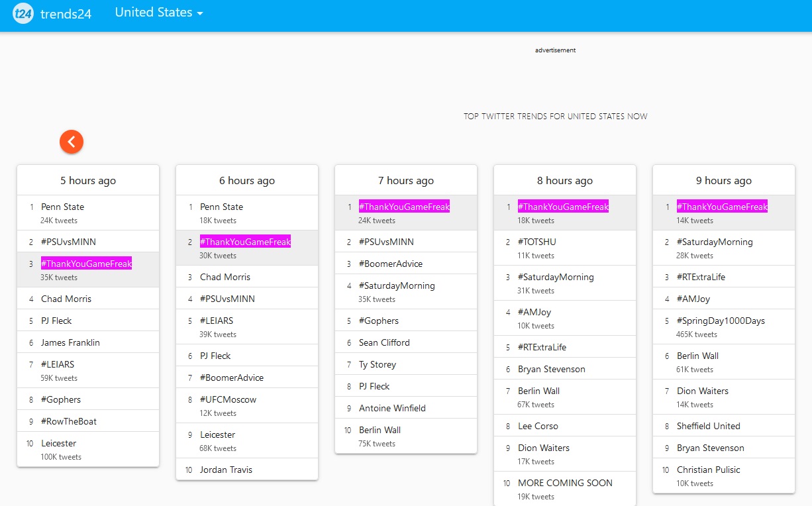Screen dimensions: 812x506
Task: Open #ThankYouGameFreak in the 5 hours ago column
Action: (x=86, y=264)
